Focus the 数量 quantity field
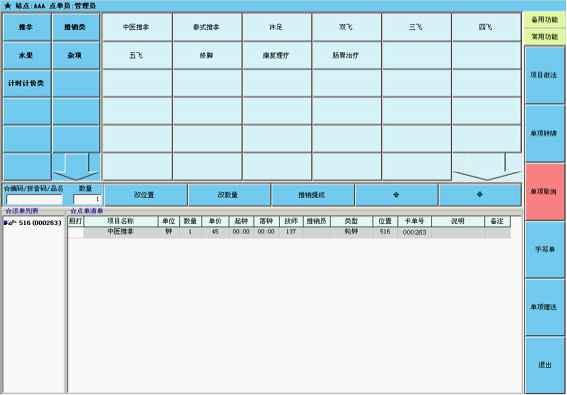This screenshot has height=395, width=567. point(88,199)
